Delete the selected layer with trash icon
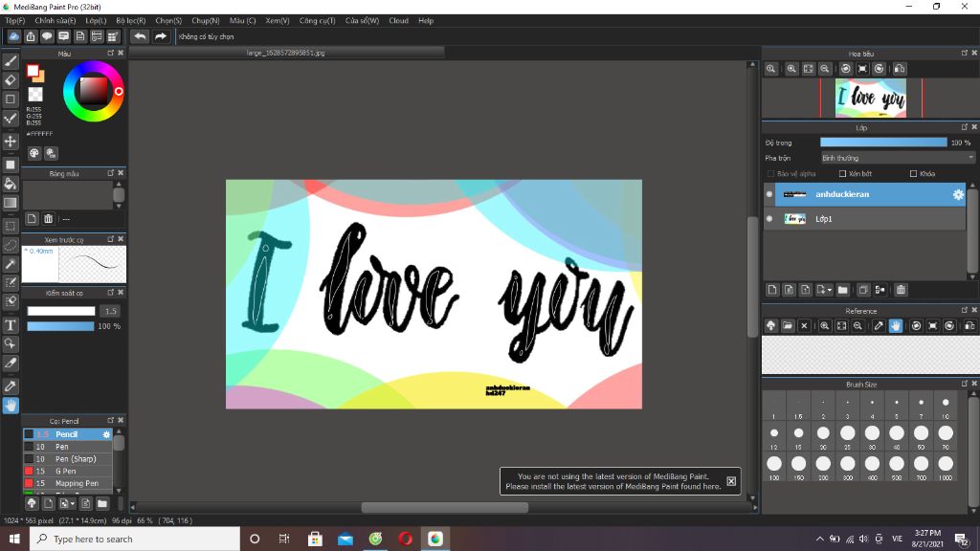Image resolution: width=980 pixels, height=551 pixels. click(x=901, y=290)
